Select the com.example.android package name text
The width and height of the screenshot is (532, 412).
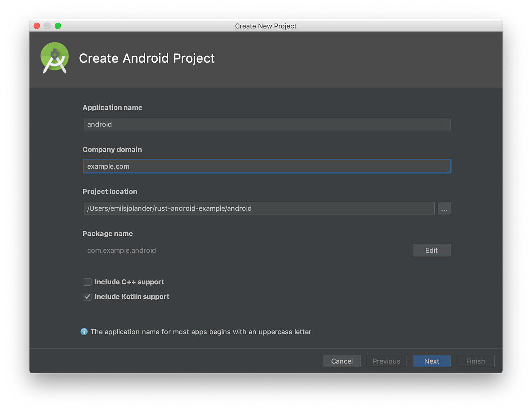coord(122,250)
